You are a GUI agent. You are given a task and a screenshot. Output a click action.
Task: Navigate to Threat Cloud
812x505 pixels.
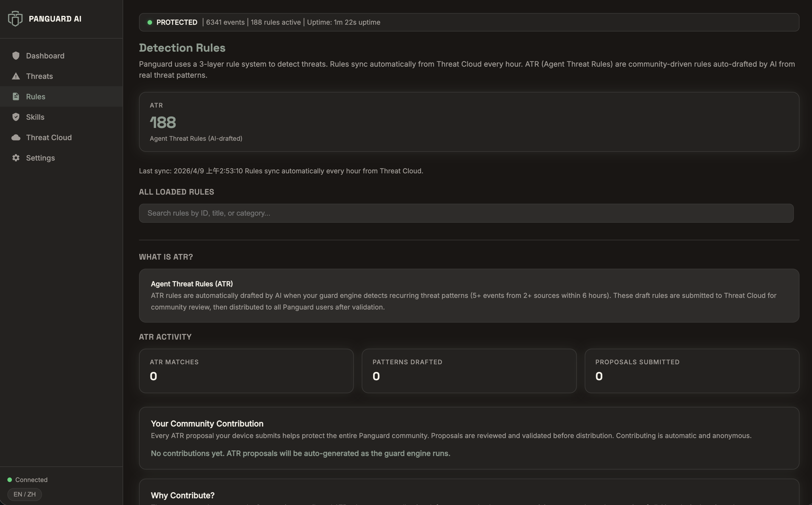pyautogui.click(x=61, y=138)
